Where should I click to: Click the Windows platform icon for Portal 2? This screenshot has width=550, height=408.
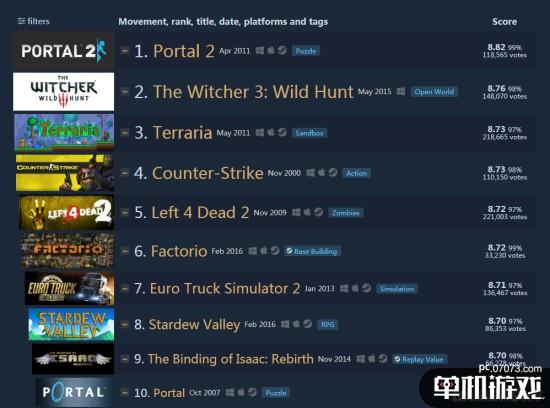(x=260, y=51)
